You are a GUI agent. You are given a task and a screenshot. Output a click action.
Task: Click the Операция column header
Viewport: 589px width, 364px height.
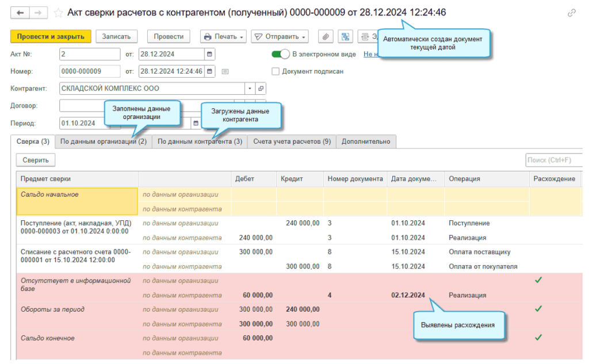(487, 179)
